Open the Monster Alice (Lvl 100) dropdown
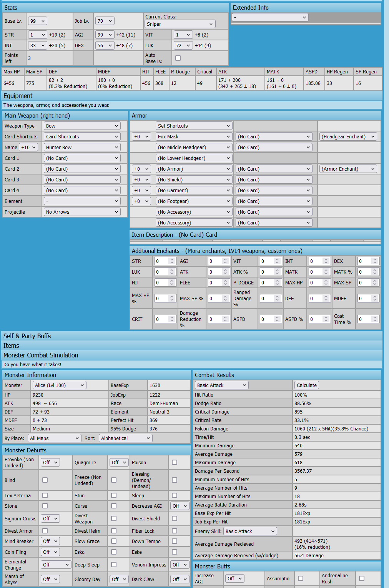 tap(59, 385)
